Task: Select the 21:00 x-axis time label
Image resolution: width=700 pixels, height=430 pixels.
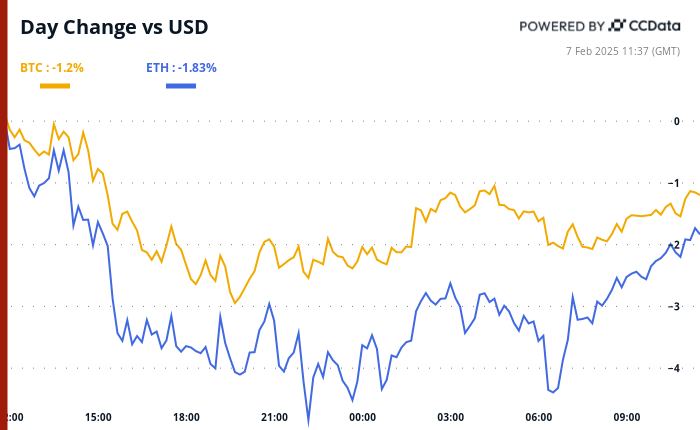Action: click(x=275, y=417)
